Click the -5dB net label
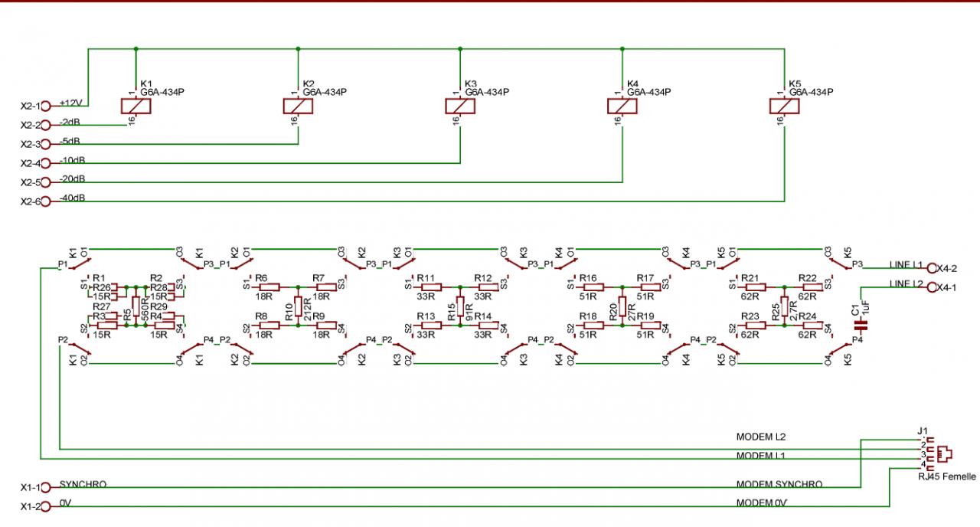This screenshot has width=980, height=527. coord(70,141)
